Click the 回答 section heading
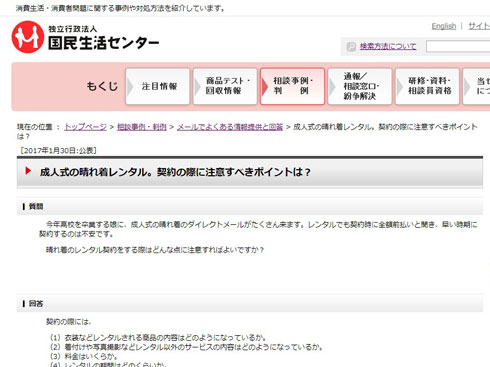The width and height of the screenshot is (490, 367). [x=36, y=304]
